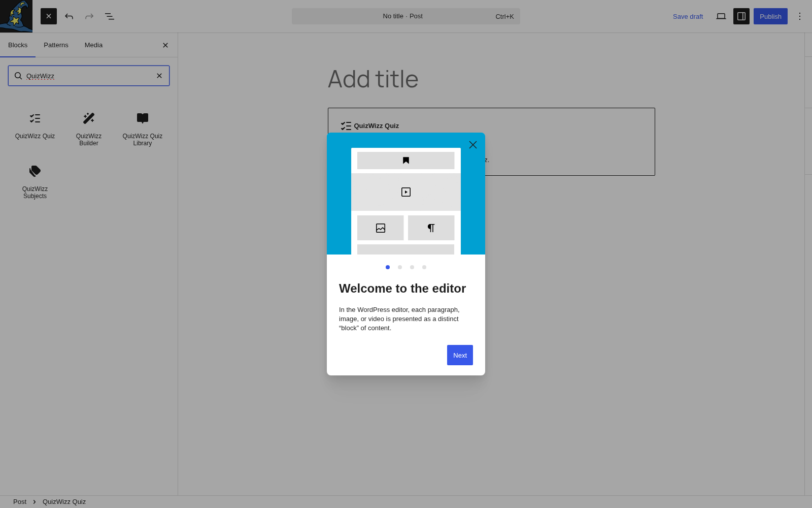The width and height of the screenshot is (812, 508).
Task: Clear the QuizWizz search text
Action: 159,76
